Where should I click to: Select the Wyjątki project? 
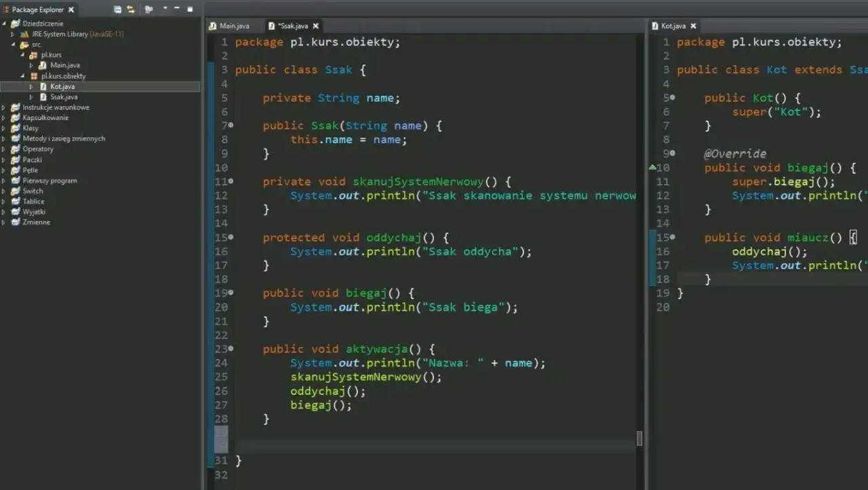[x=34, y=212]
